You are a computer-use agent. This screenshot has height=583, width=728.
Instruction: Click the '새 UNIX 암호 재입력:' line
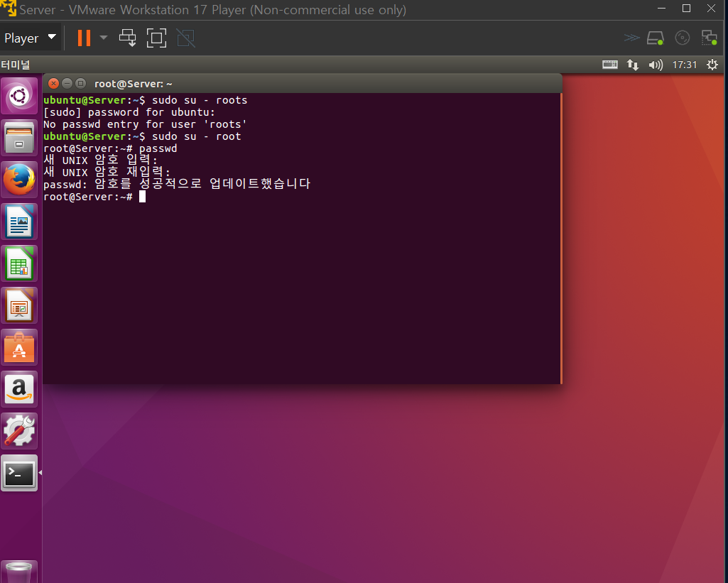coord(107,173)
